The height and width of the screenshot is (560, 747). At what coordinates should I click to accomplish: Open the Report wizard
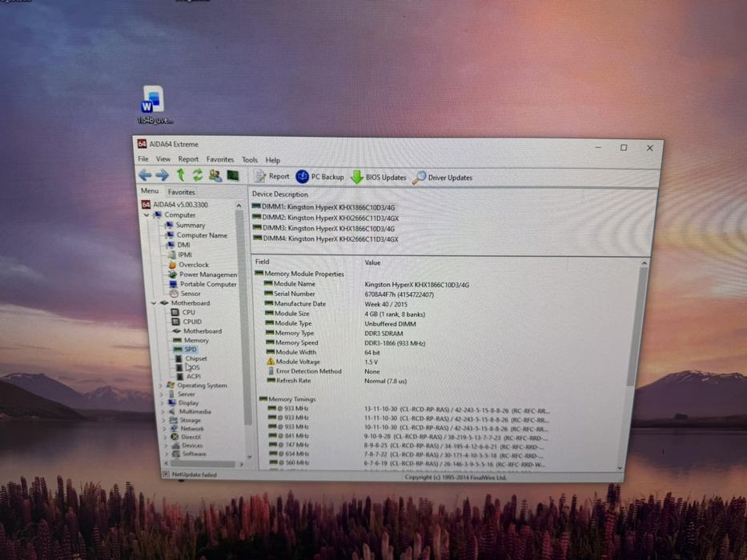point(271,176)
